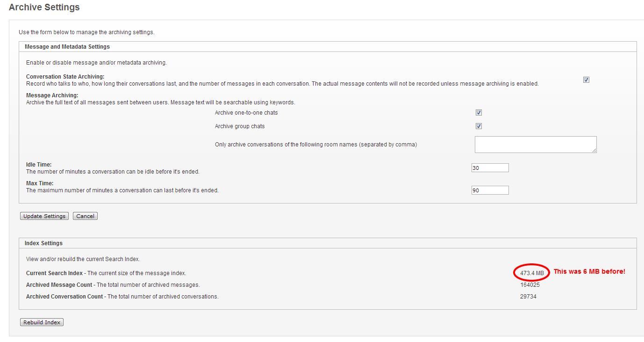Click the Index Settings section header

[43, 243]
